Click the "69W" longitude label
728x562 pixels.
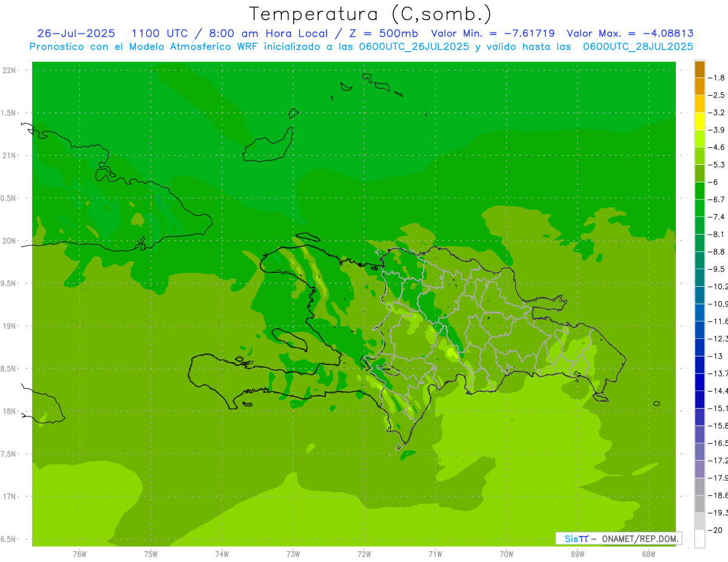[x=577, y=554]
